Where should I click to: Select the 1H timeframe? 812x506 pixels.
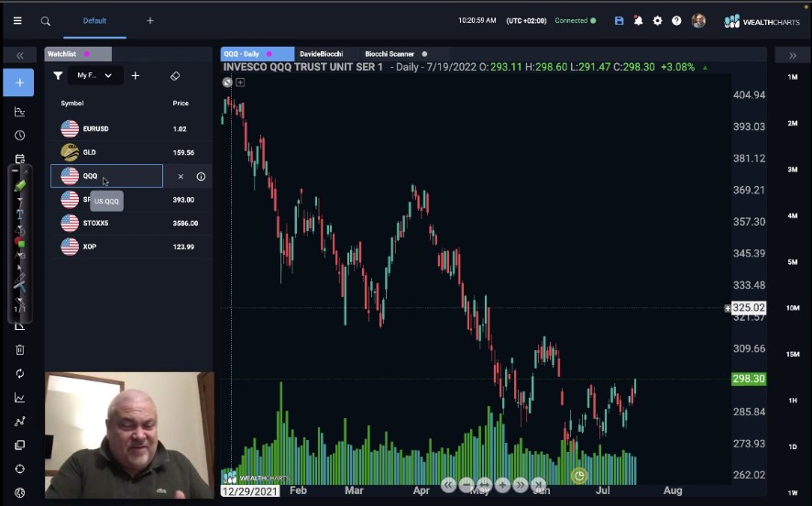coord(793,401)
